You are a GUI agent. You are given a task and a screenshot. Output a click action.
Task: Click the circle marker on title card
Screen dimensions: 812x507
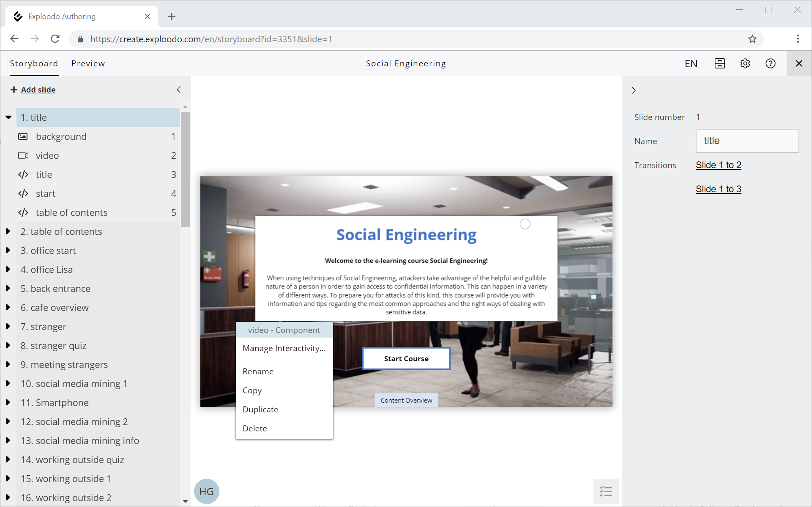(525, 224)
